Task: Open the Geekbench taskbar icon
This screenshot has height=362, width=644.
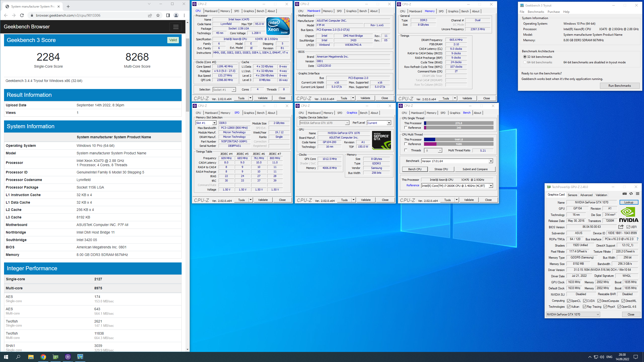Action: (x=80, y=357)
